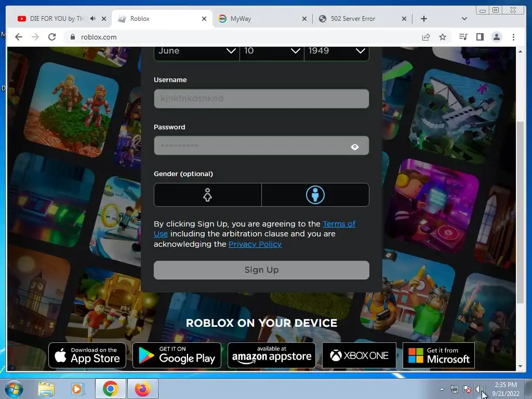This screenshot has height=399, width=532.
Task: Open the App Store download badge
Action: pos(87,355)
